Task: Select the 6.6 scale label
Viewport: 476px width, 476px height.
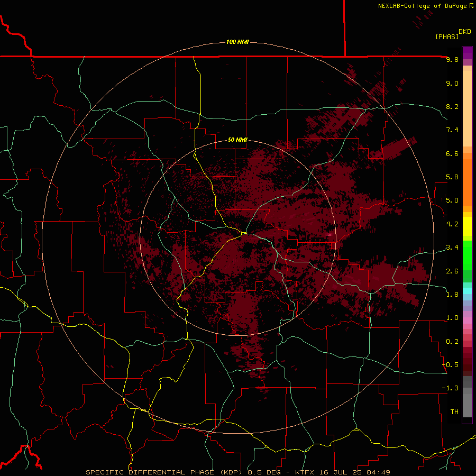Action: [x=452, y=153]
